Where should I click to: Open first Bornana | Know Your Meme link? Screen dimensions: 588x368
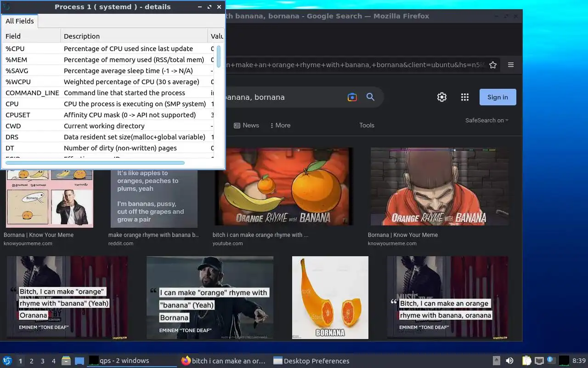coord(39,235)
